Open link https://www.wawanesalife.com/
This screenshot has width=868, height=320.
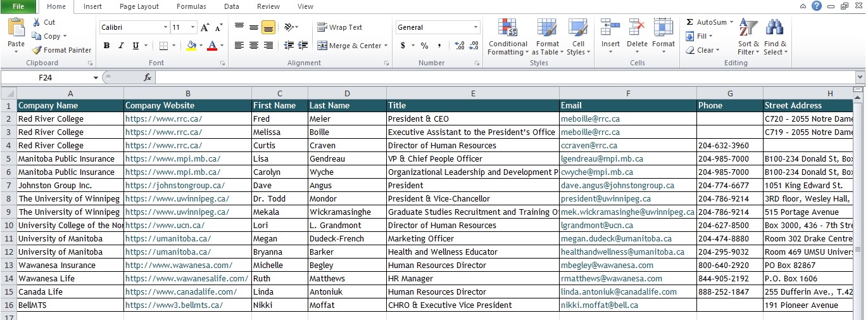tap(187, 279)
